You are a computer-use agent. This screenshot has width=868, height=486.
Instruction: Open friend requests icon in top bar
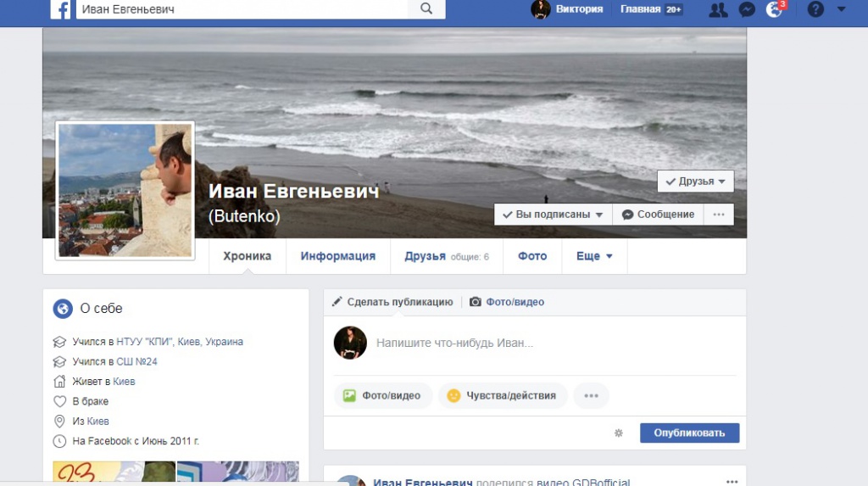pyautogui.click(x=718, y=9)
